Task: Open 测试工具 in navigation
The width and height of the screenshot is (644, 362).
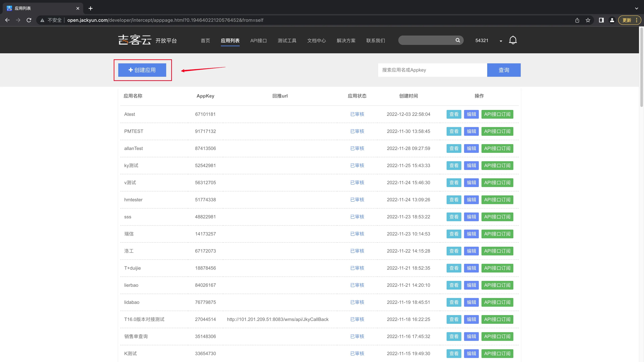Action: pyautogui.click(x=287, y=40)
